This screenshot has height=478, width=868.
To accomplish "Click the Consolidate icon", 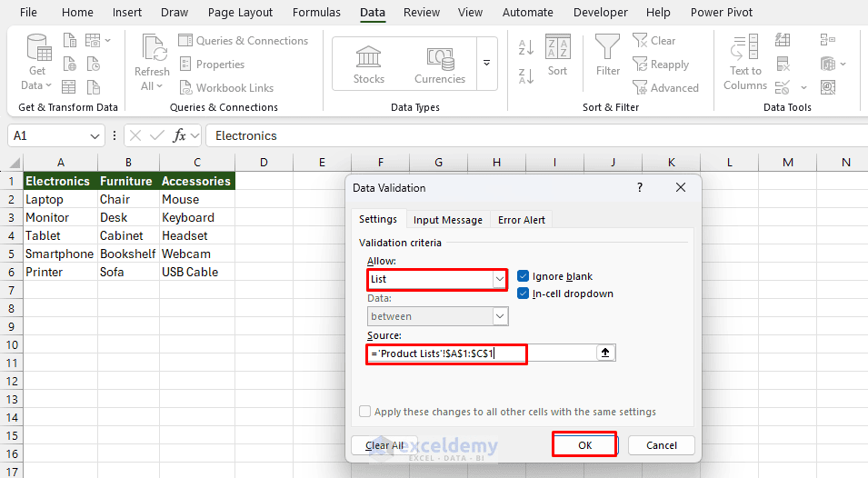I will coord(828,40).
